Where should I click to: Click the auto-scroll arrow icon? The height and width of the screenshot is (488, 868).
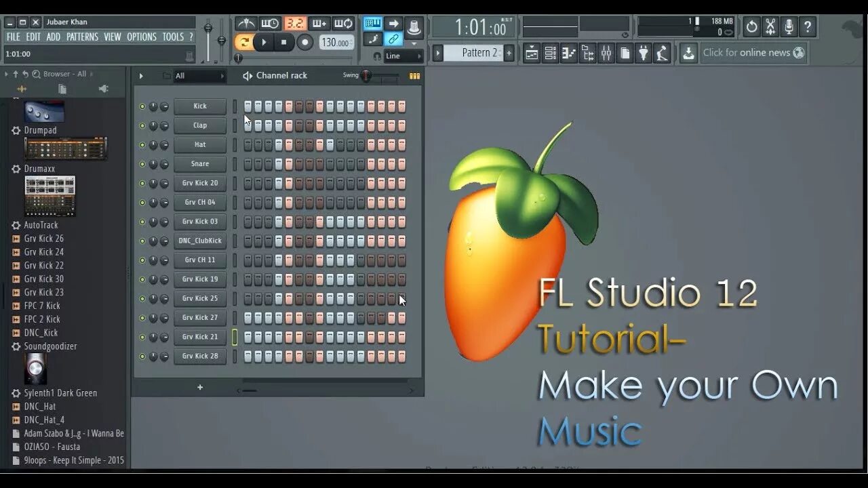393,23
